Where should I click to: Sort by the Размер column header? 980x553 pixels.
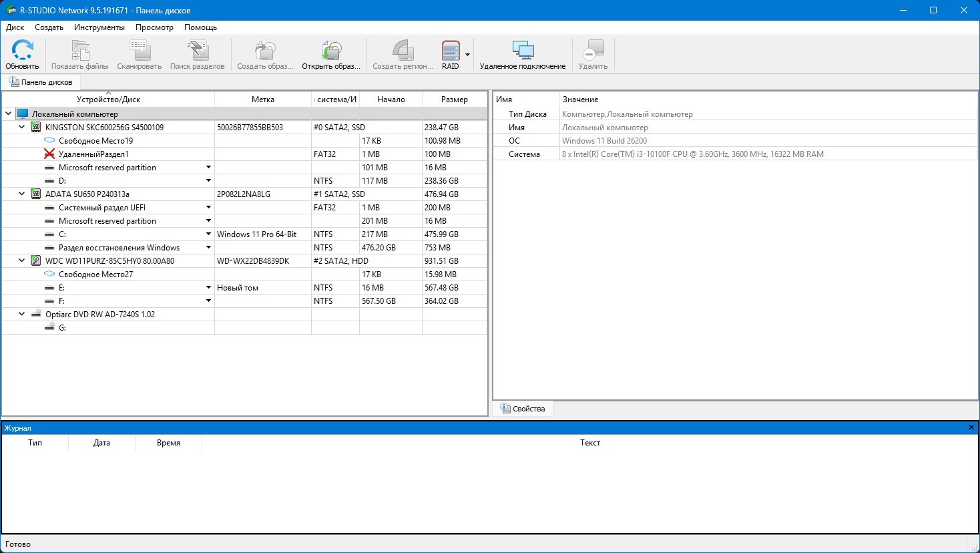click(x=454, y=100)
